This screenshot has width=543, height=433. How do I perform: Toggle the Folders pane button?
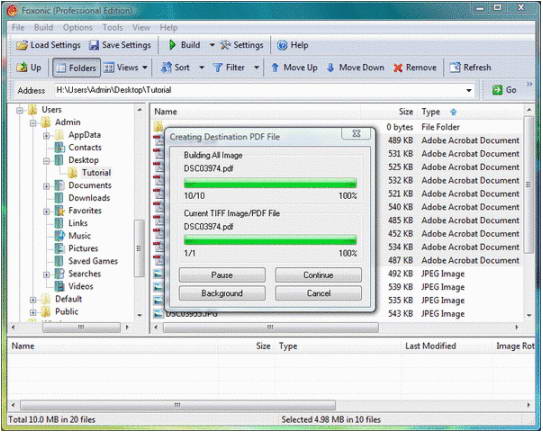click(77, 68)
